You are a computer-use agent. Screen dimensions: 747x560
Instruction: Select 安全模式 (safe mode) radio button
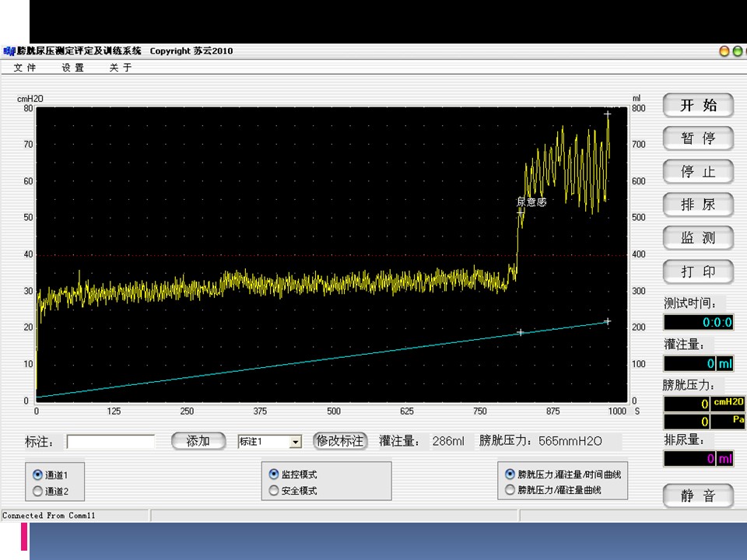pos(274,490)
